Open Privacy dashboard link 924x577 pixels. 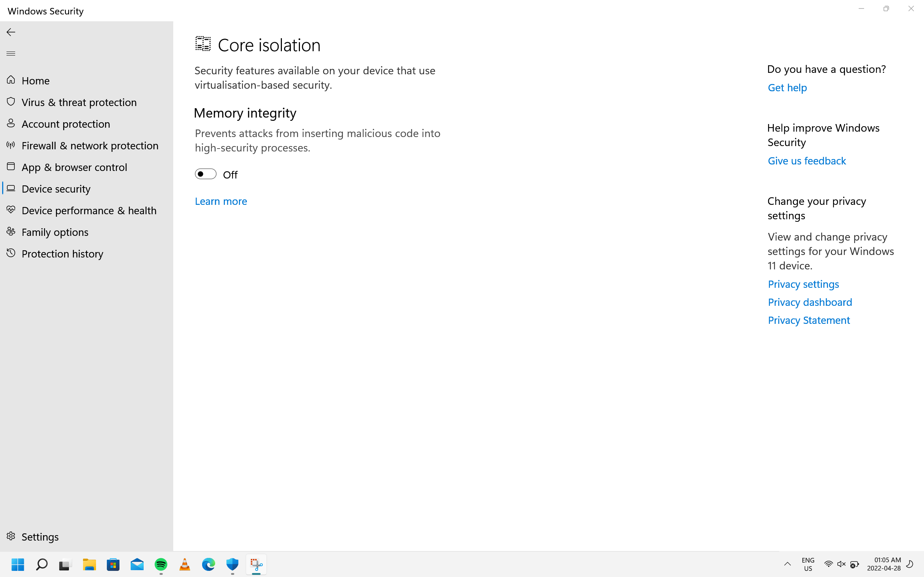[x=810, y=302]
